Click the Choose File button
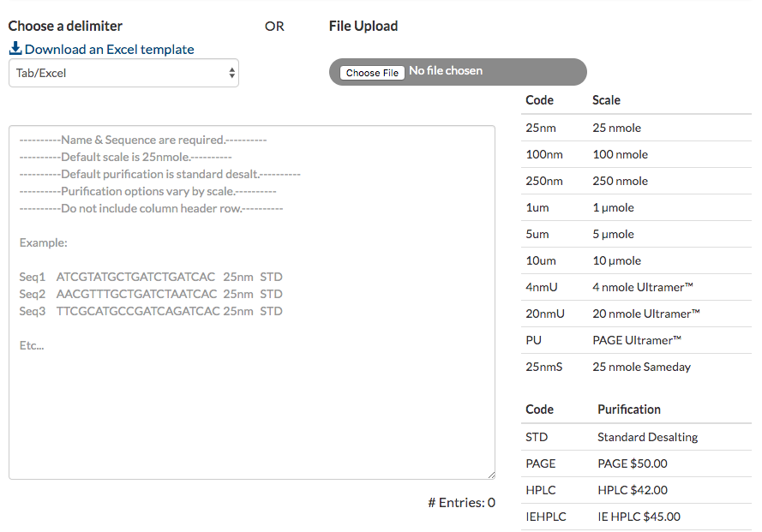762x532 pixels. point(372,73)
